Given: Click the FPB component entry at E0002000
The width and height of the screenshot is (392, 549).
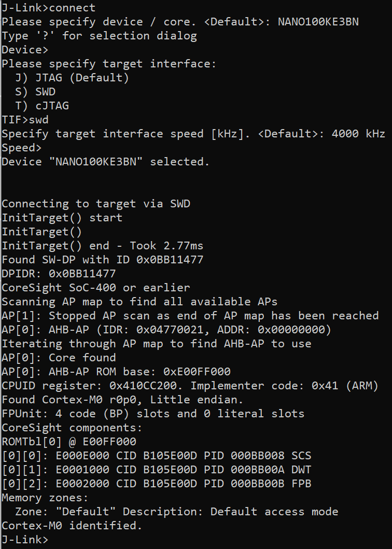Looking at the screenshot, I should pos(156,484).
